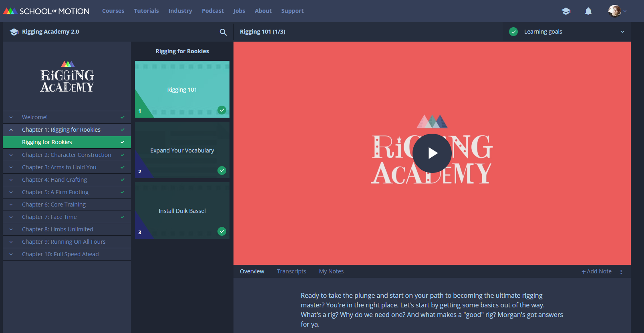Switch to the Overview tab
Viewport: 644px width, 333px height.
(252, 271)
